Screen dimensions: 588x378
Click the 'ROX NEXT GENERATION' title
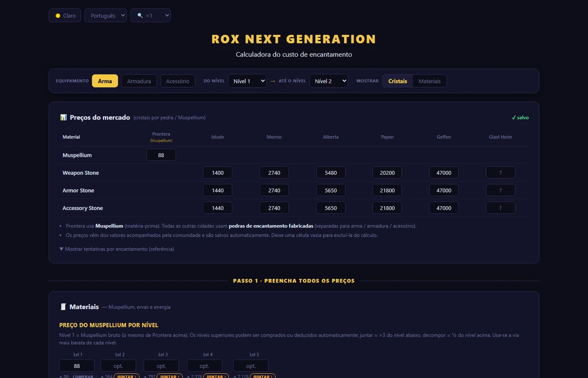(x=293, y=39)
